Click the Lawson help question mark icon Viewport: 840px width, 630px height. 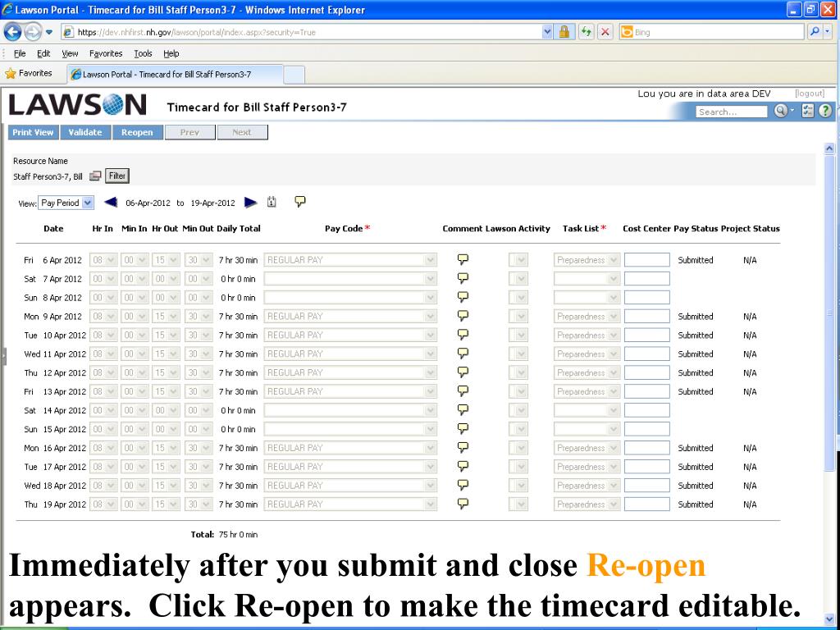click(825, 111)
